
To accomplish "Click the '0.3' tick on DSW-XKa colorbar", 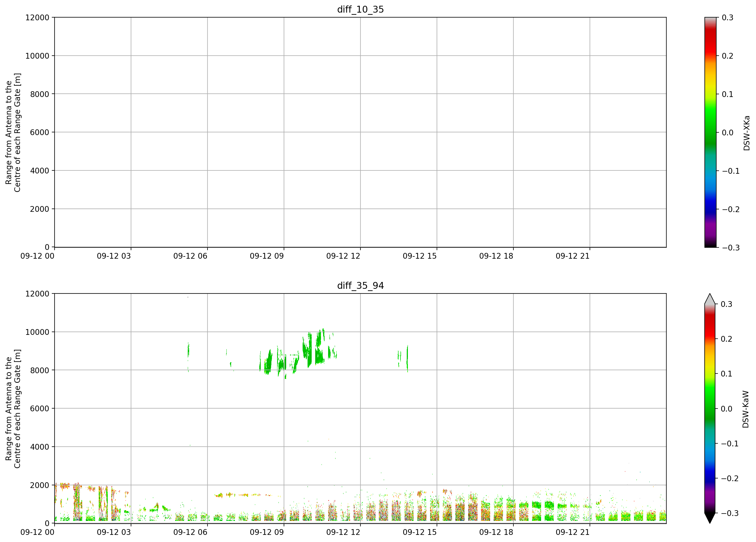I will point(728,17).
